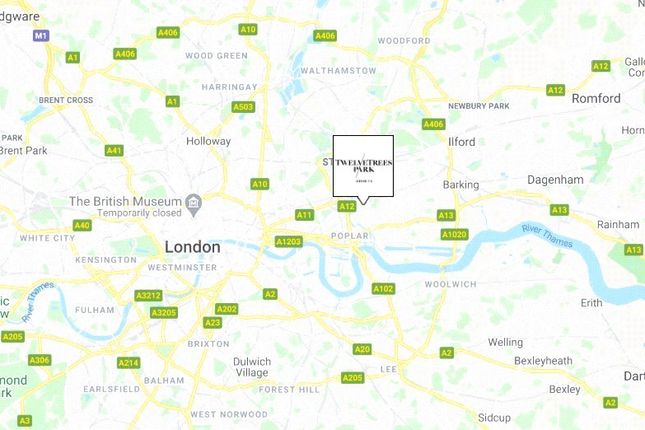Select the M1 motorway badge
The height and width of the screenshot is (430, 645).
tap(41, 36)
